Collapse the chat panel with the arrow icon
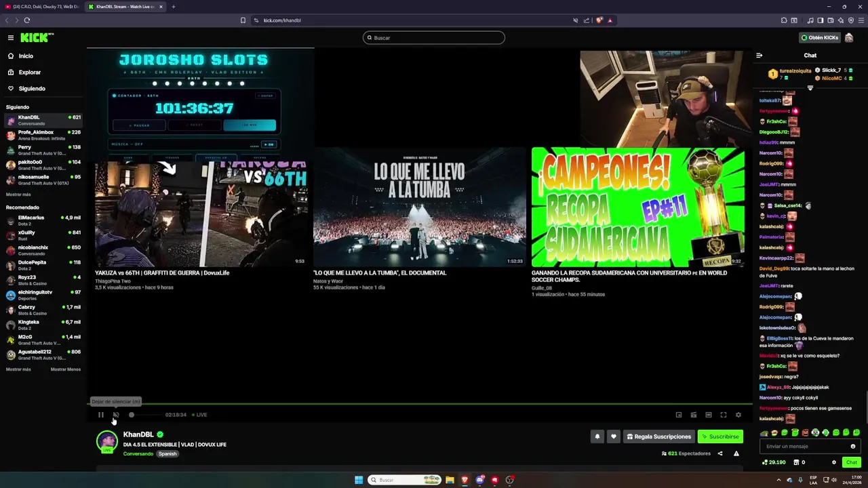 pos(759,56)
